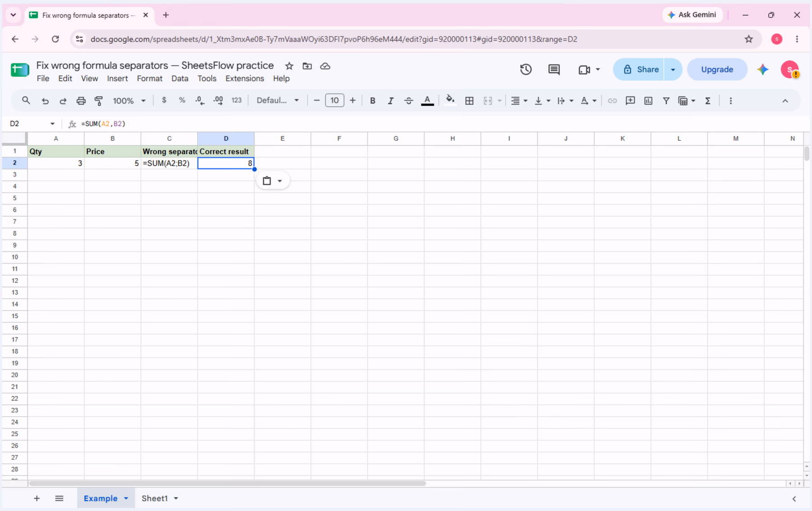Open the search menus magnifier tool

(26, 101)
